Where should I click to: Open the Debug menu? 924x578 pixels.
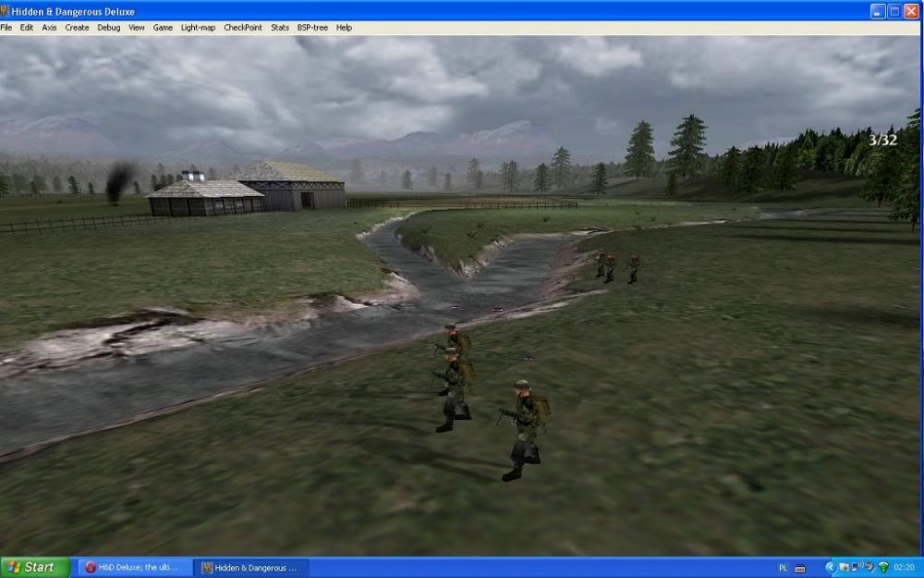[109, 28]
